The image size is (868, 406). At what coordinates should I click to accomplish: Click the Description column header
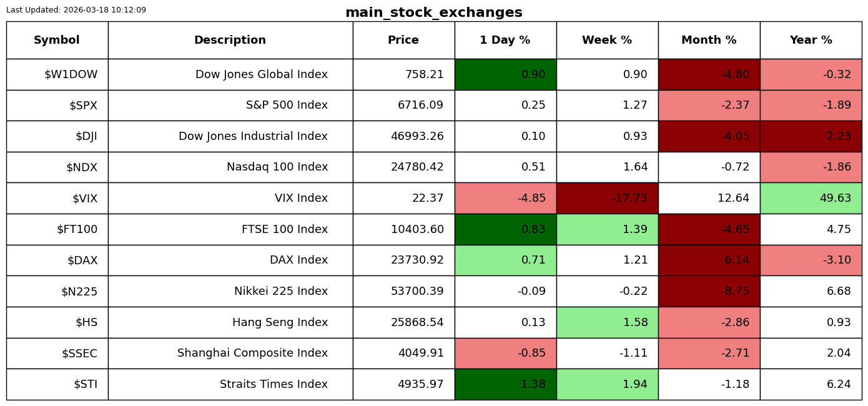(230, 40)
